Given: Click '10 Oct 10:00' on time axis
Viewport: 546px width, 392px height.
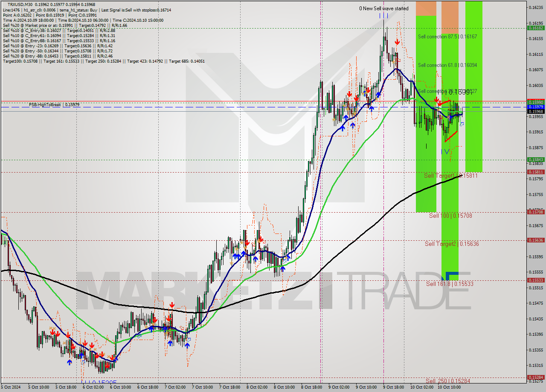Looking at the screenshot, I should [x=448, y=387].
